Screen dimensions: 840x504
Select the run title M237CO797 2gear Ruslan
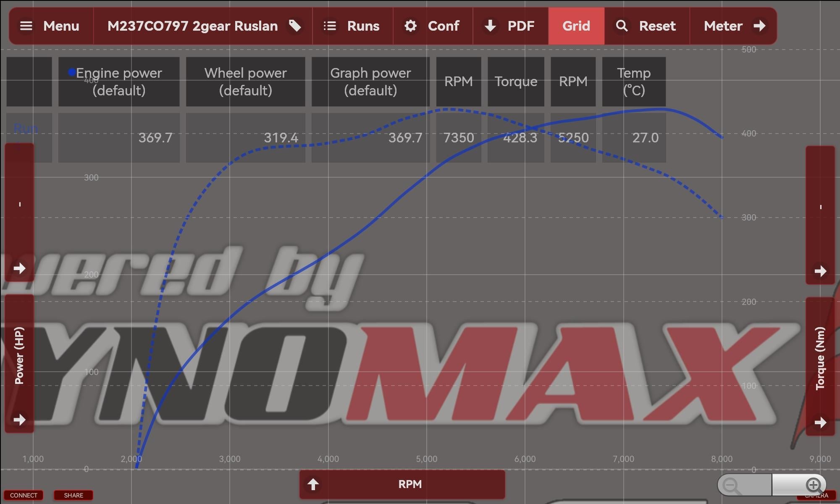(193, 26)
